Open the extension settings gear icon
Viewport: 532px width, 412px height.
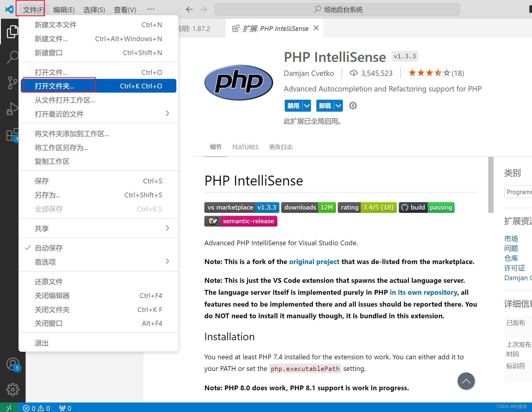pyautogui.click(x=353, y=106)
